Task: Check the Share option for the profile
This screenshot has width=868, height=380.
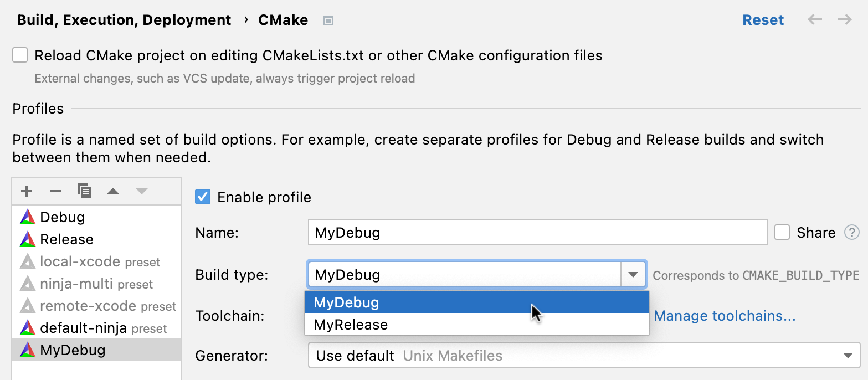Action: (x=782, y=233)
